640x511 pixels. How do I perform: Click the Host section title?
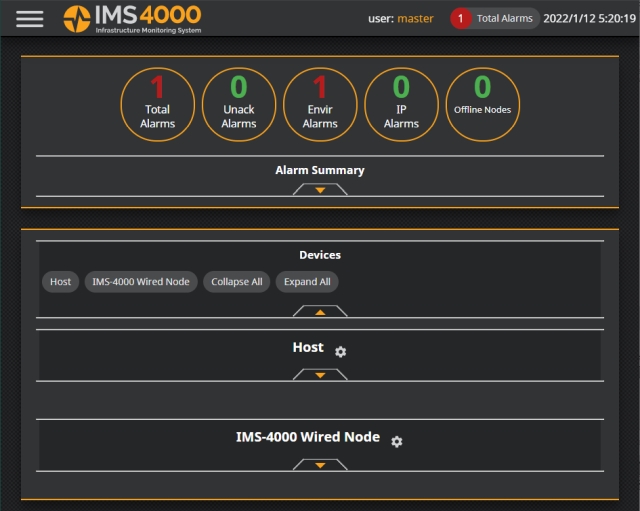(x=308, y=347)
